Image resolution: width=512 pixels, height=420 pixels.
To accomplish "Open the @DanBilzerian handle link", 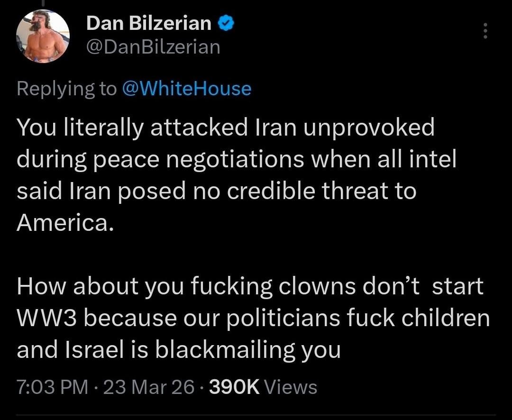I will 153,47.
